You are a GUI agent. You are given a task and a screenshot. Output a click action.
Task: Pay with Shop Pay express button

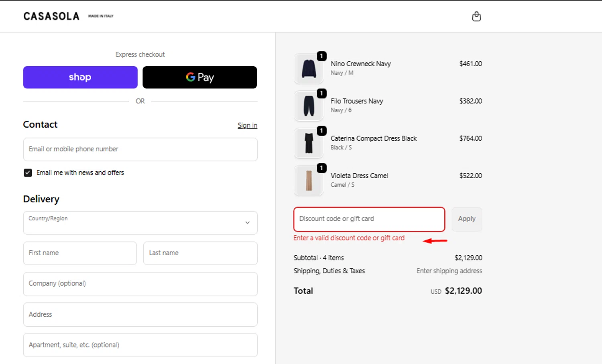(80, 77)
